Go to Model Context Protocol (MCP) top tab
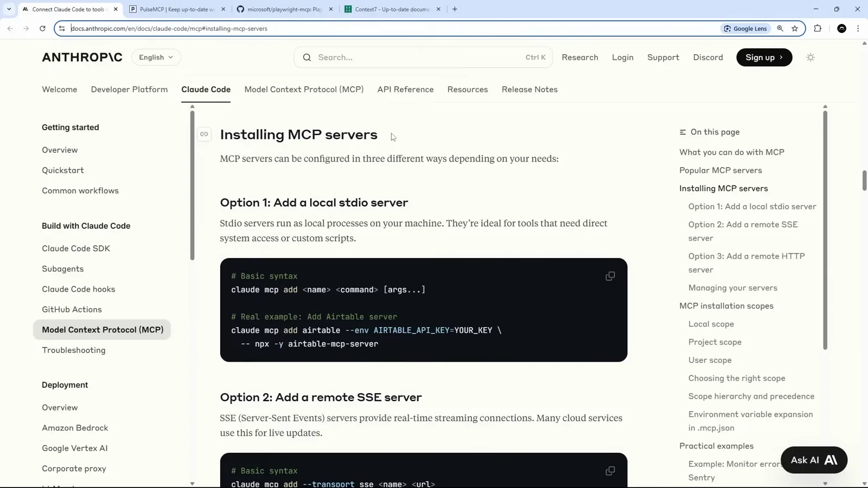Screen dimensions: 868x488 pyautogui.click(x=304, y=89)
